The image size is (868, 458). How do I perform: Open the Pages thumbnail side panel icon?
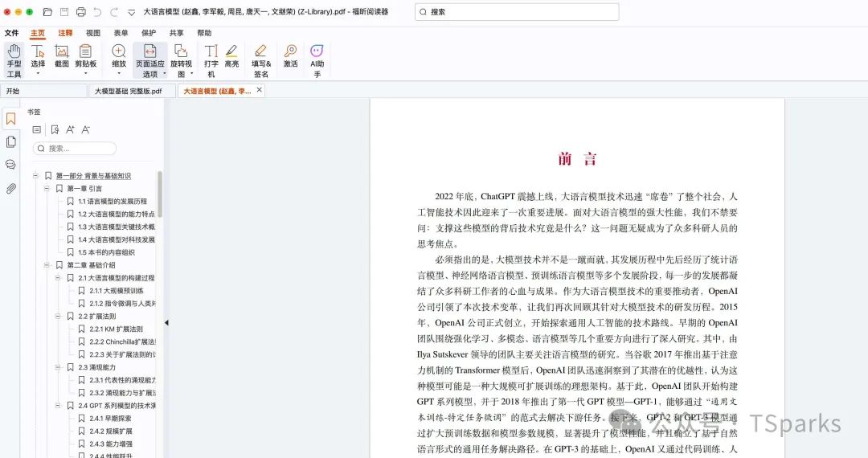pos(10,142)
